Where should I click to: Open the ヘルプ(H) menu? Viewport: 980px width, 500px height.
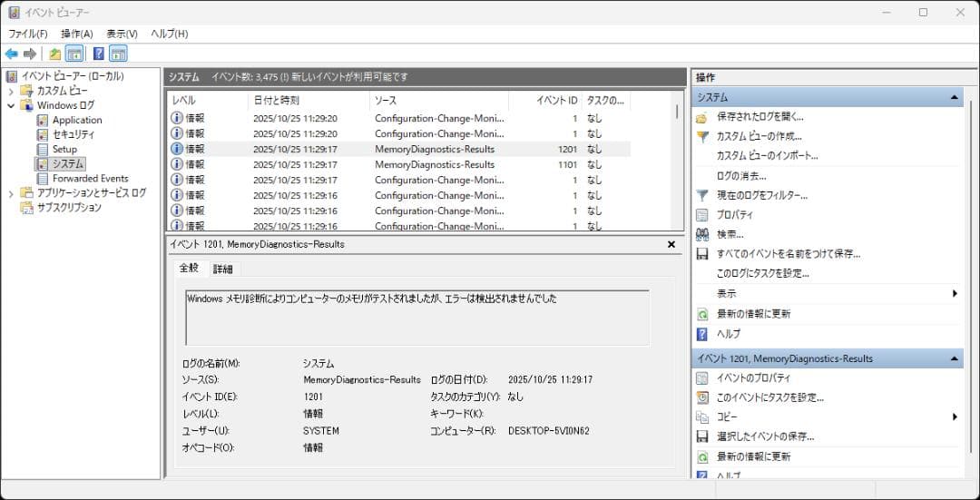[x=170, y=34]
